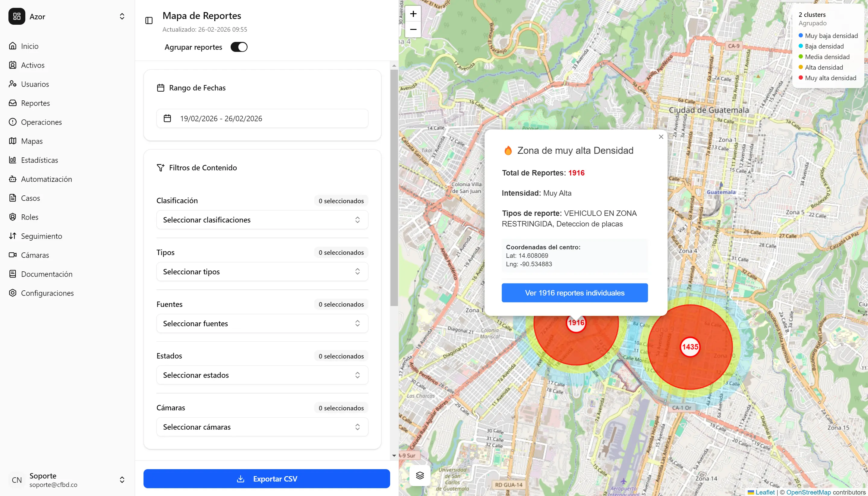Disable the Agrupar reportes toggle

click(x=239, y=47)
